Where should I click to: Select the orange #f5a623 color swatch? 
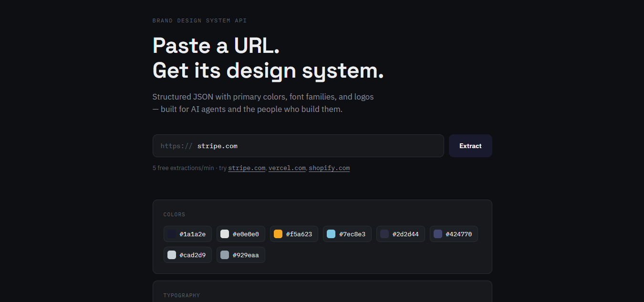pyautogui.click(x=294, y=234)
